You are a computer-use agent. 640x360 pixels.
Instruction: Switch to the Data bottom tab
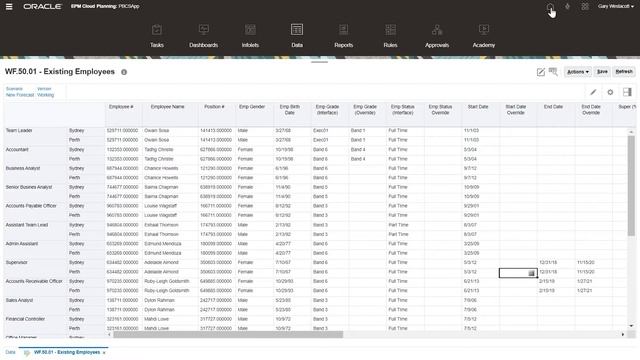click(x=10, y=352)
